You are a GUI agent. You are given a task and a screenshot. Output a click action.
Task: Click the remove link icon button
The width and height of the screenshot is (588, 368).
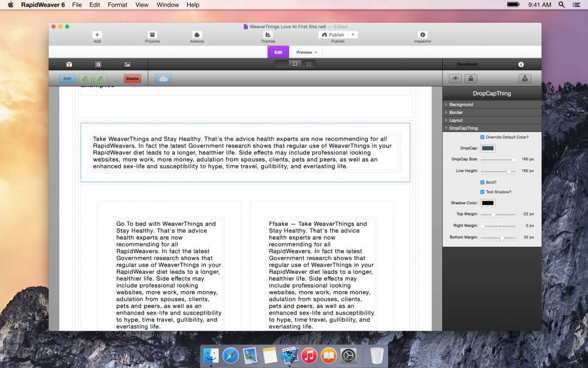pos(100,79)
